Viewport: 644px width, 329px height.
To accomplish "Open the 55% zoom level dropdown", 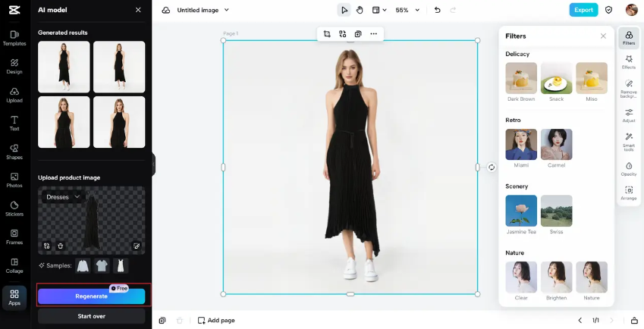I will 407,11.
